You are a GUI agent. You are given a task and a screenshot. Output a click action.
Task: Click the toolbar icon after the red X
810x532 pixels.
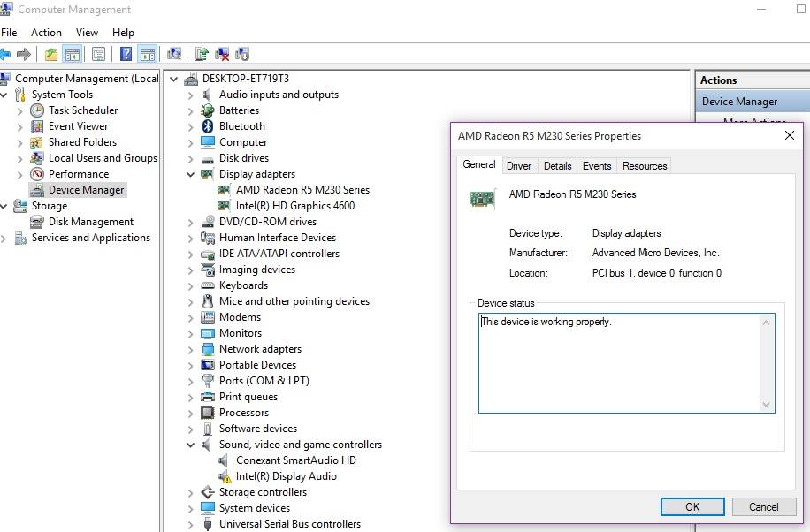(242, 54)
